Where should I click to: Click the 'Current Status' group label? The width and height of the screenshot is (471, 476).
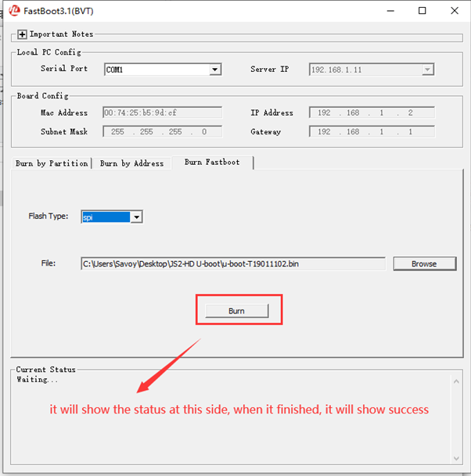[x=45, y=370]
